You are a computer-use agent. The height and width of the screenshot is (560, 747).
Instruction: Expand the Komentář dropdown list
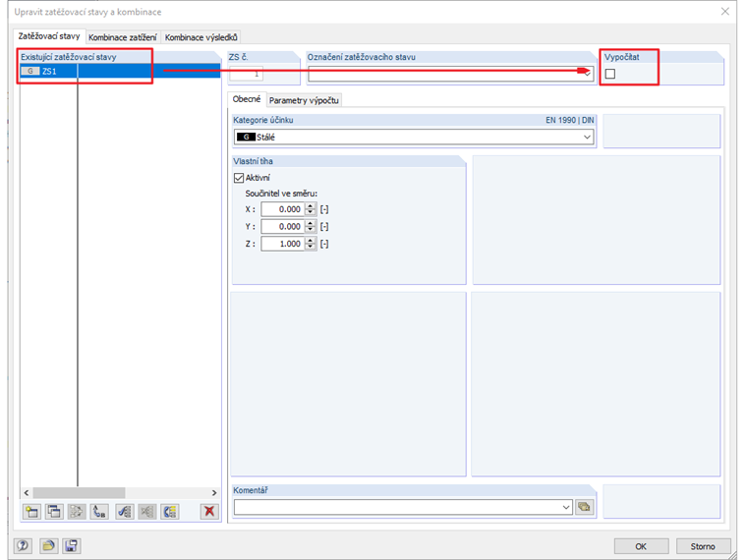pos(566,507)
